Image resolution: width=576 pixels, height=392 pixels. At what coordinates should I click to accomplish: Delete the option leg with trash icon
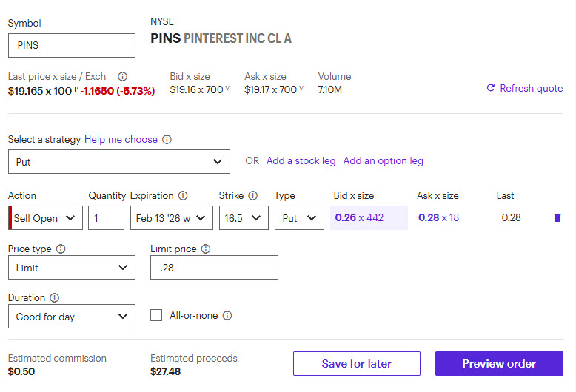(x=557, y=217)
